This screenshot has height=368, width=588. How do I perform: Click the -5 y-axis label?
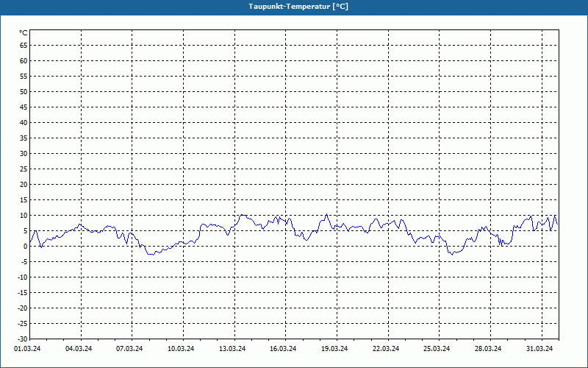click(24, 262)
